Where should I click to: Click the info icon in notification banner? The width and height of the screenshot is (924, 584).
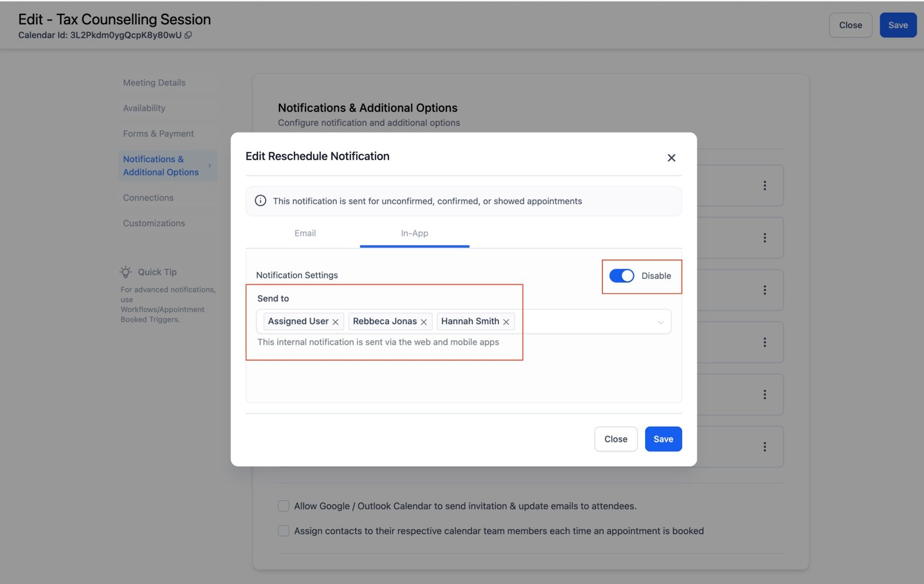(x=260, y=201)
